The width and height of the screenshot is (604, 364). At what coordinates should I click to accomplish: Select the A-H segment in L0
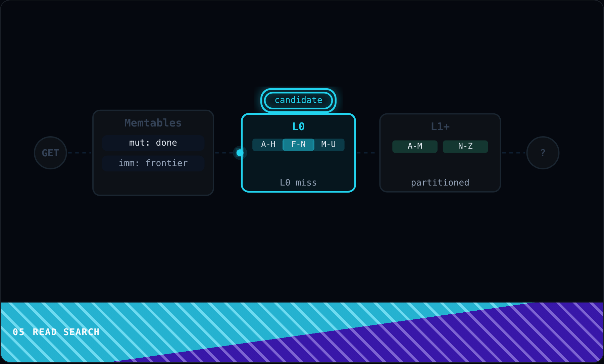coord(268,145)
